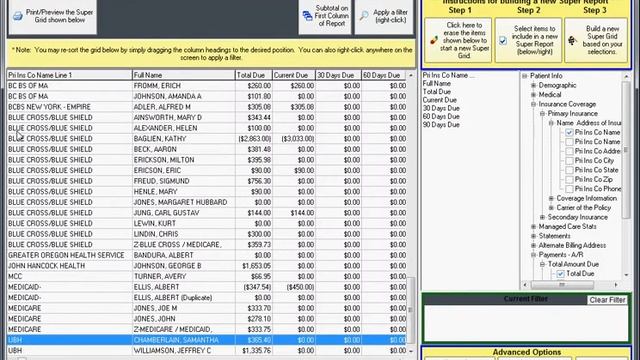Viewport: 640px width, 360px height.
Task: Click Select items to include button
Action: (x=528, y=40)
